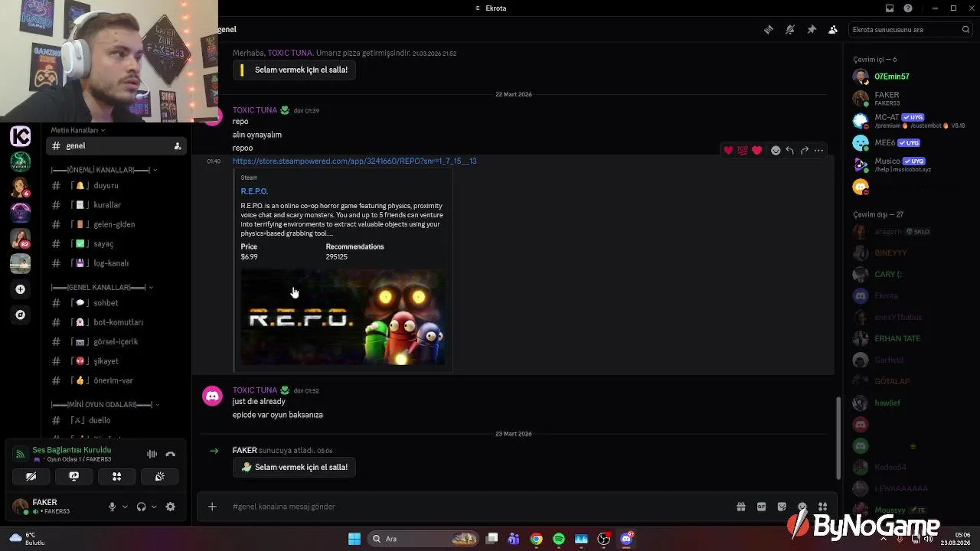
Task: Add a server plus icon
Action: tap(21, 289)
